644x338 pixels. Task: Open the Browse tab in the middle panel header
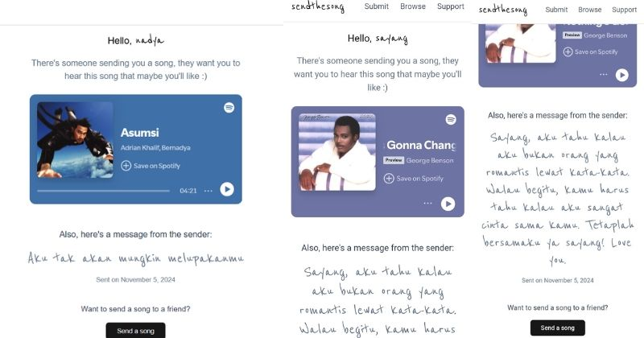pos(413,6)
